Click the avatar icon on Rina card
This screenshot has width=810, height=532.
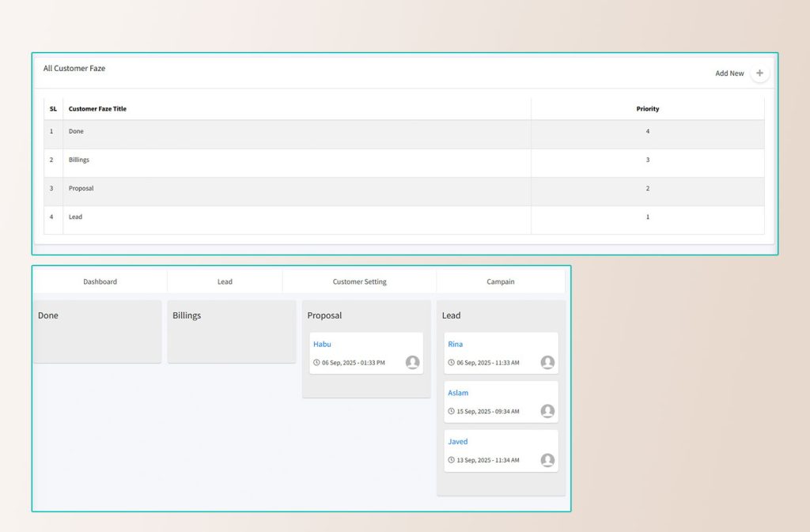point(547,362)
